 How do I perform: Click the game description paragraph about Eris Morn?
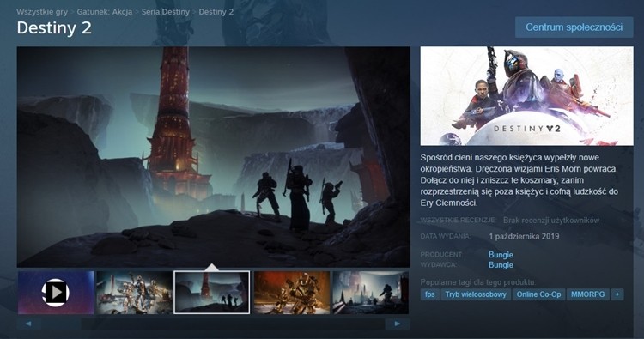(x=519, y=180)
